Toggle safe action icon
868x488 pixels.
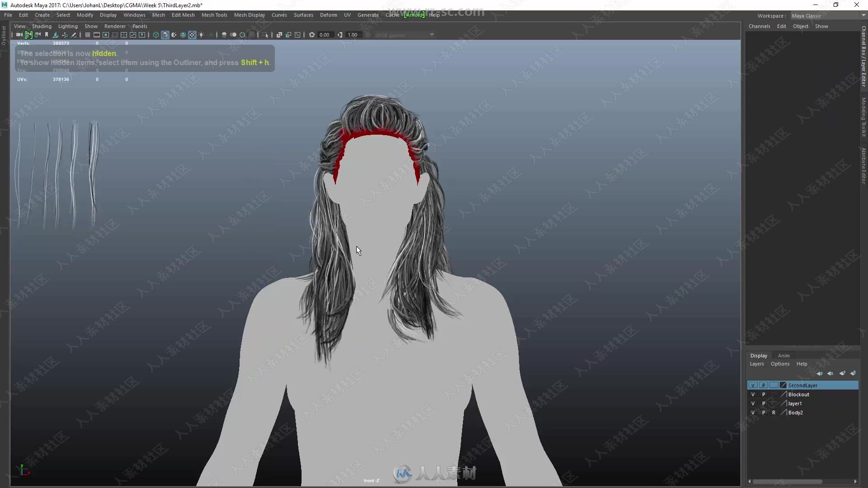pos(133,35)
